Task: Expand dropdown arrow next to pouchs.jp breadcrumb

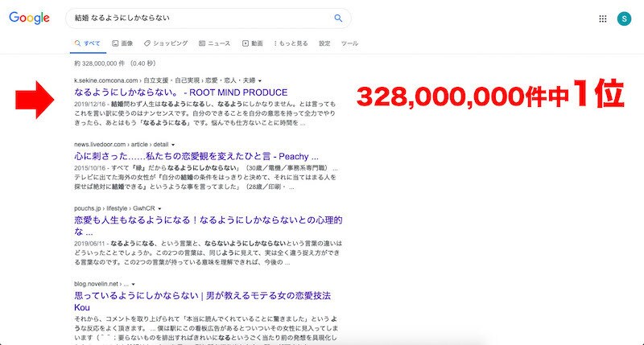Action: 159,209
